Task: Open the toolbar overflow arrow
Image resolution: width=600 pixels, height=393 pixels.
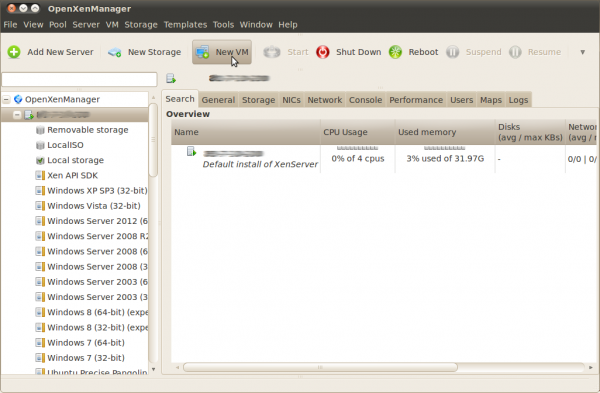Action: (x=582, y=52)
